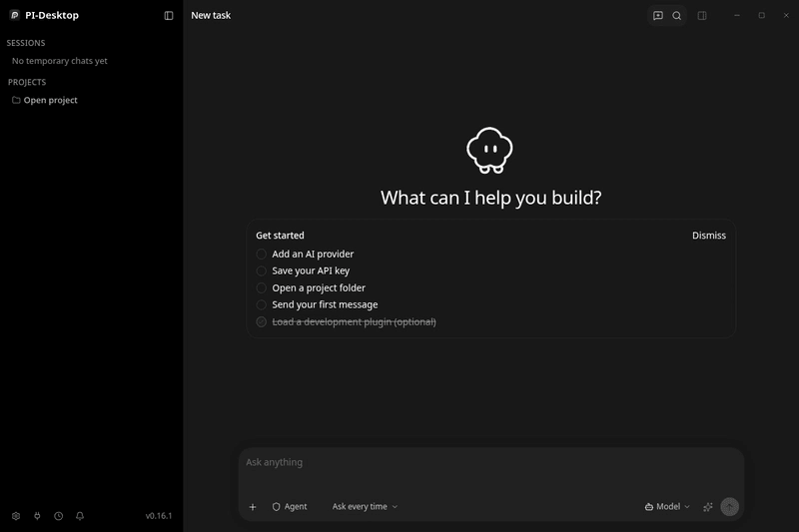
Task: Collapse the left sidebar panel
Action: [169, 16]
